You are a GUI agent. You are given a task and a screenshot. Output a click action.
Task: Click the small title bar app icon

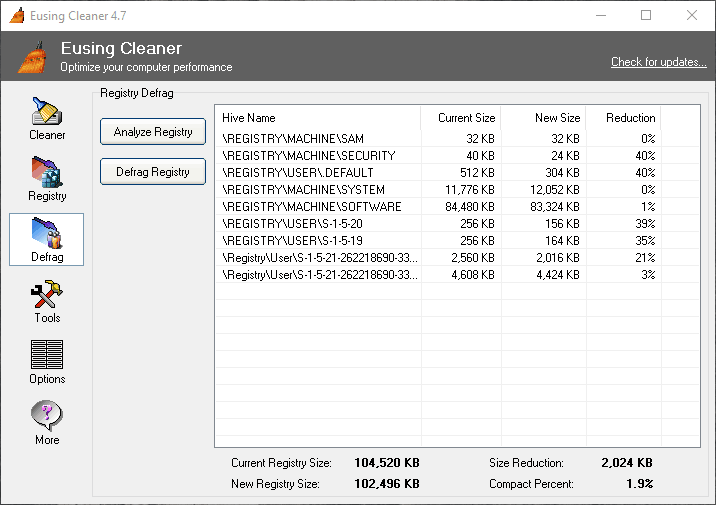click(x=17, y=16)
